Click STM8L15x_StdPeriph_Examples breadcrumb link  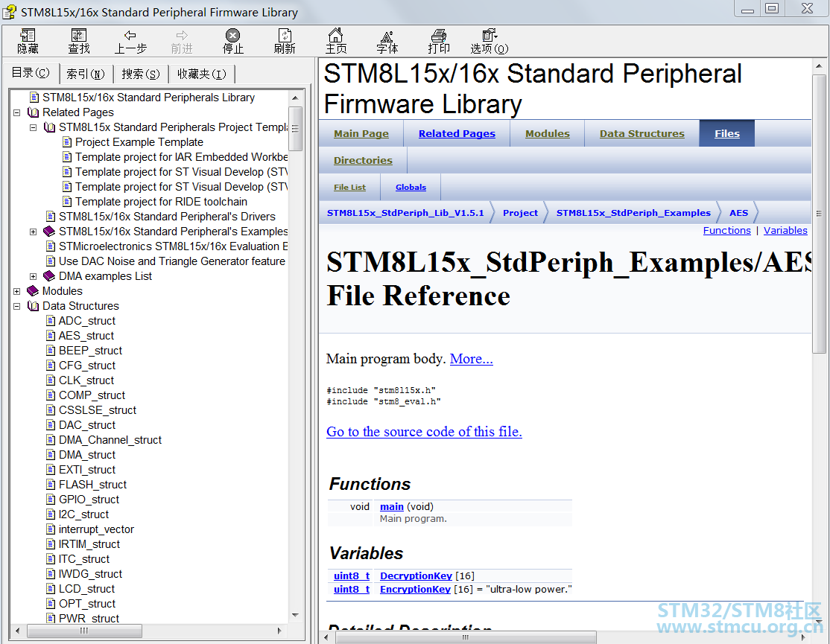[x=633, y=212]
